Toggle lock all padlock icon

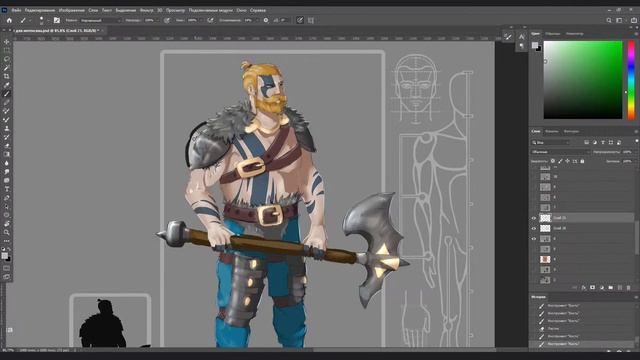click(x=582, y=161)
